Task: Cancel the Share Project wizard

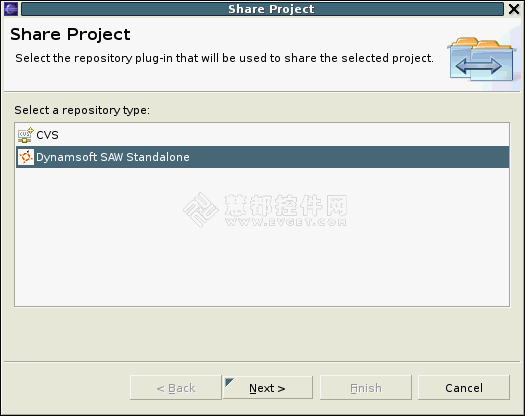Action: (x=464, y=388)
